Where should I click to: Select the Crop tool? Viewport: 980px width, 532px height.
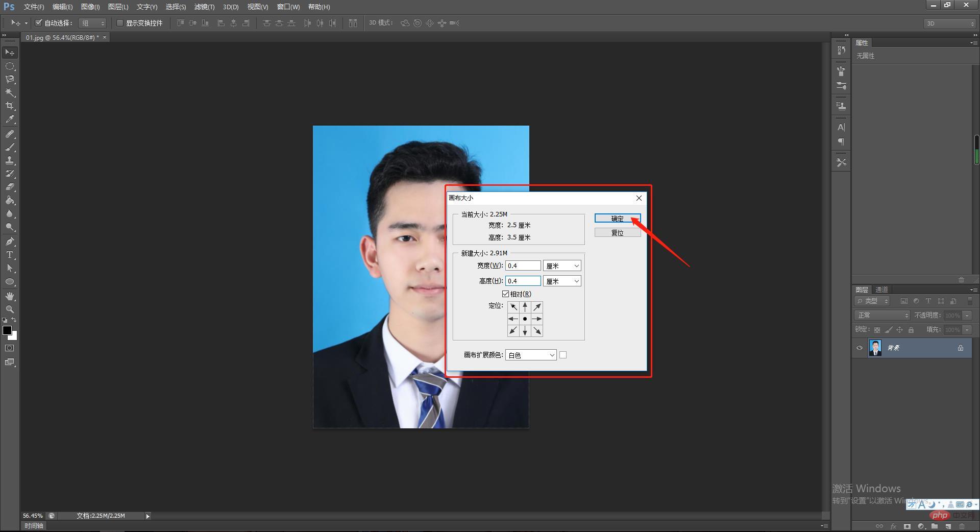pos(10,106)
